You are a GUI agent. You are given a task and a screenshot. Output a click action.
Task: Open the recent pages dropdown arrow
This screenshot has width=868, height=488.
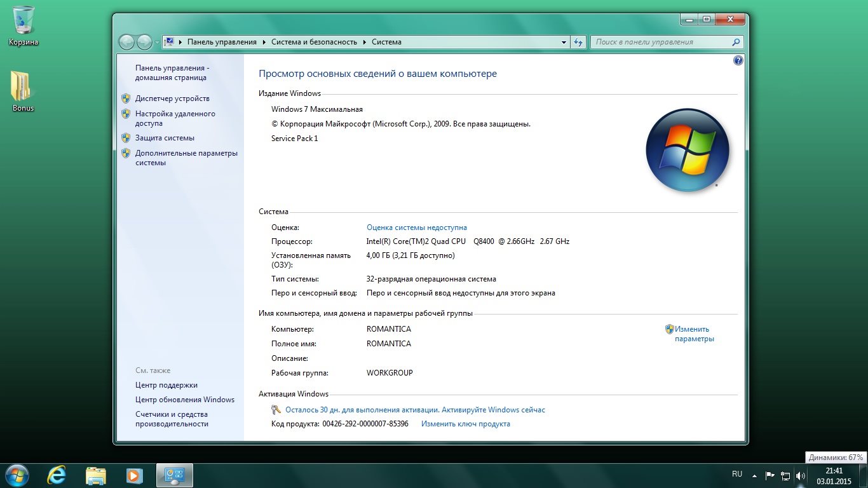(157, 43)
